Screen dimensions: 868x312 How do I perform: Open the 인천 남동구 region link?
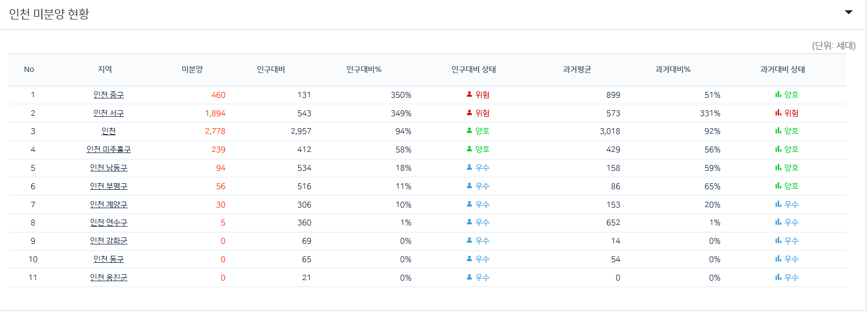click(x=109, y=168)
